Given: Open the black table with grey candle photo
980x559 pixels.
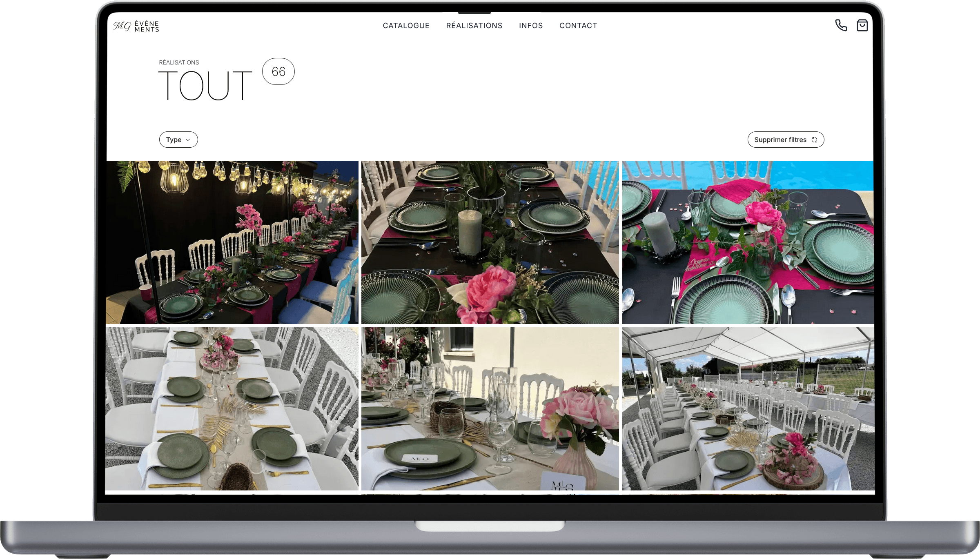Looking at the screenshot, I should (490, 242).
